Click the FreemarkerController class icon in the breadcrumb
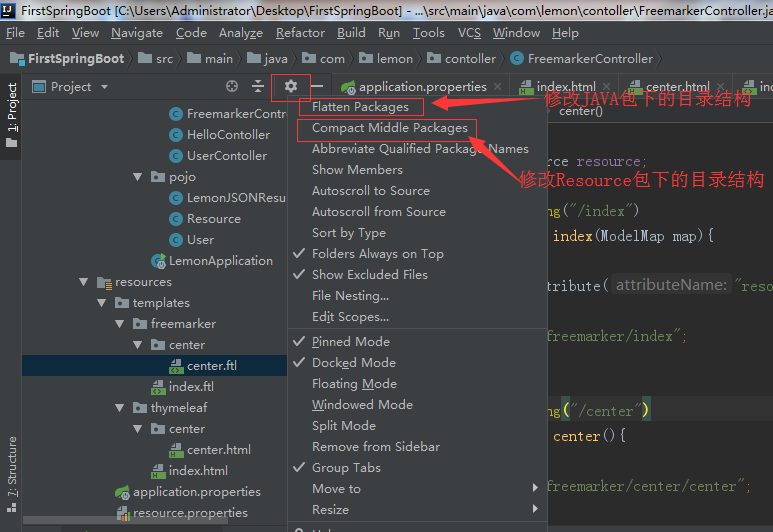The image size is (773, 532). pyautogui.click(x=517, y=59)
